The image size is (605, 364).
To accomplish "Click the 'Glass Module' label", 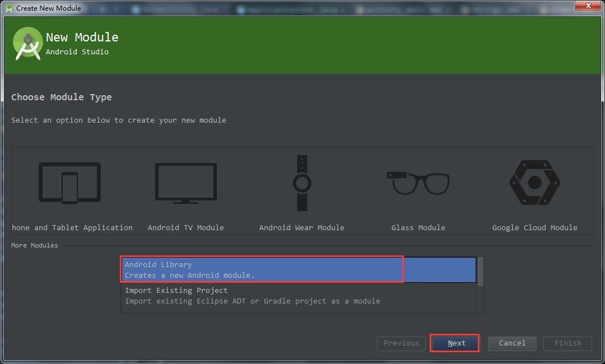I will pos(418,227).
